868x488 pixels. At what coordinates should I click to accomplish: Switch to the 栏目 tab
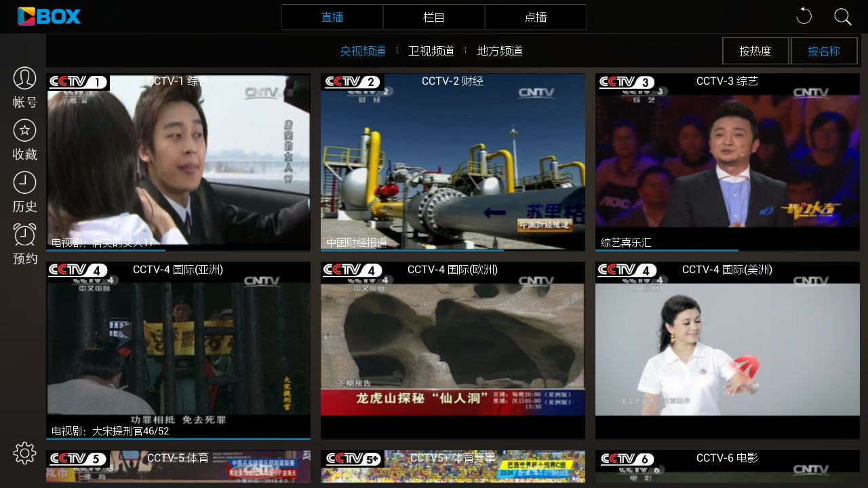pos(434,17)
